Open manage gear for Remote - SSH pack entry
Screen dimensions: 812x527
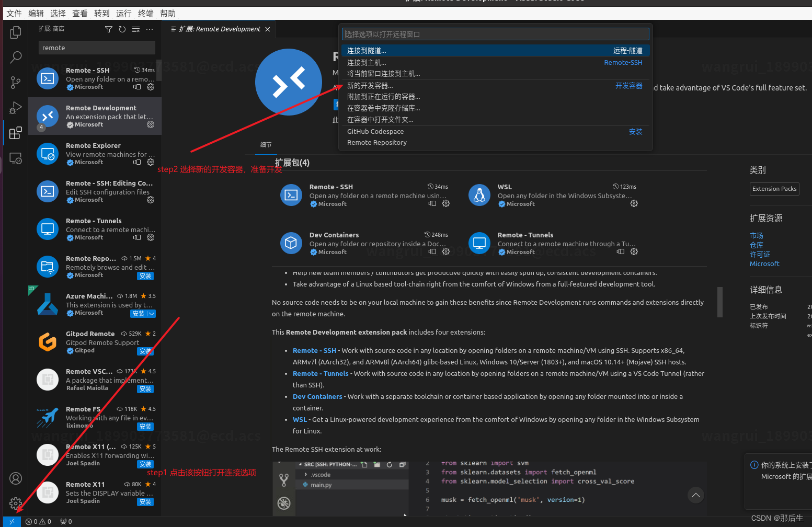[446, 203]
